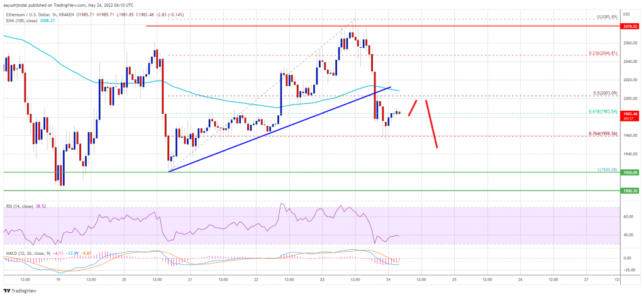644x297 pixels.
Task: Click the green 1900.30 support price tag
Action: click(630, 191)
